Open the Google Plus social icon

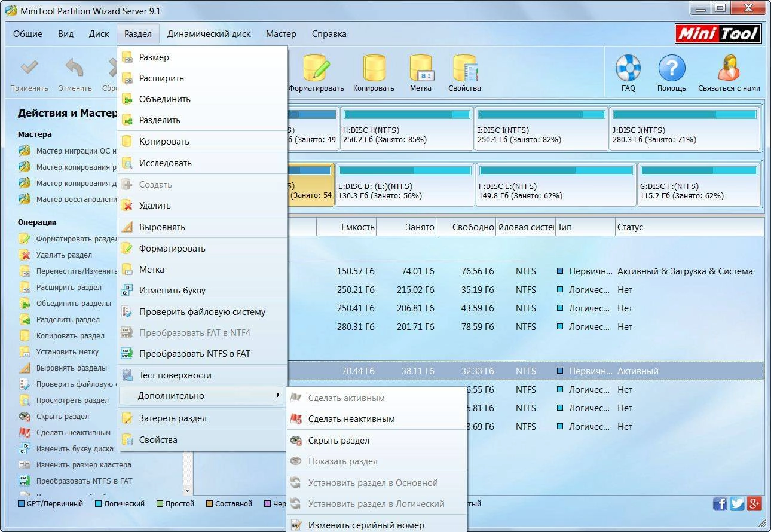(x=754, y=503)
